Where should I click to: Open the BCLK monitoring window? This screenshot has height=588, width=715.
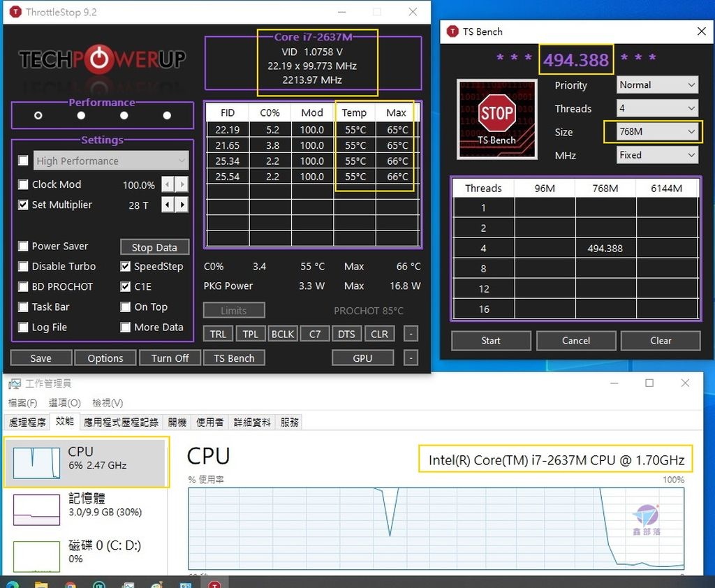pyautogui.click(x=282, y=334)
